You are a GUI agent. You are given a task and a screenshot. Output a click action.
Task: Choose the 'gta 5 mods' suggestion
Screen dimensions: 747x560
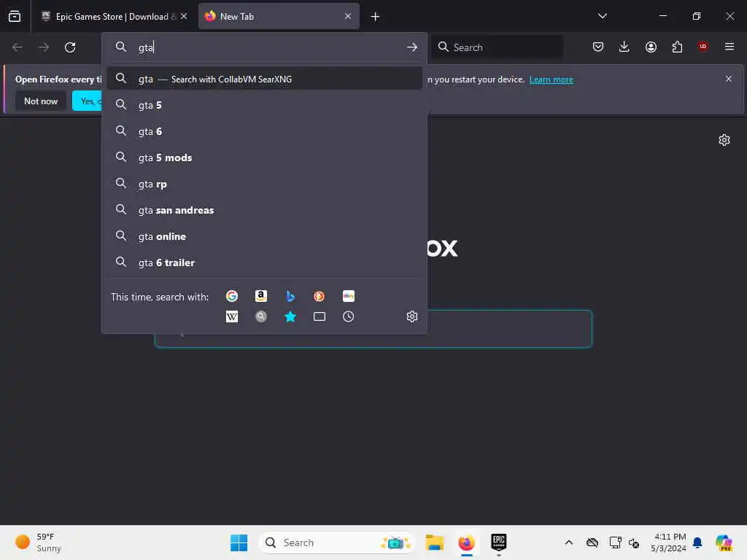pos(264,157)
